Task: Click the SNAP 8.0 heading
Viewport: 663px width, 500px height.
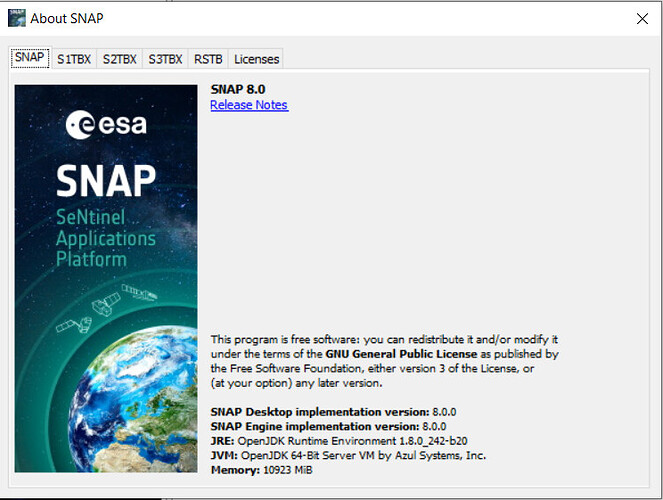Action: (238, 89)
